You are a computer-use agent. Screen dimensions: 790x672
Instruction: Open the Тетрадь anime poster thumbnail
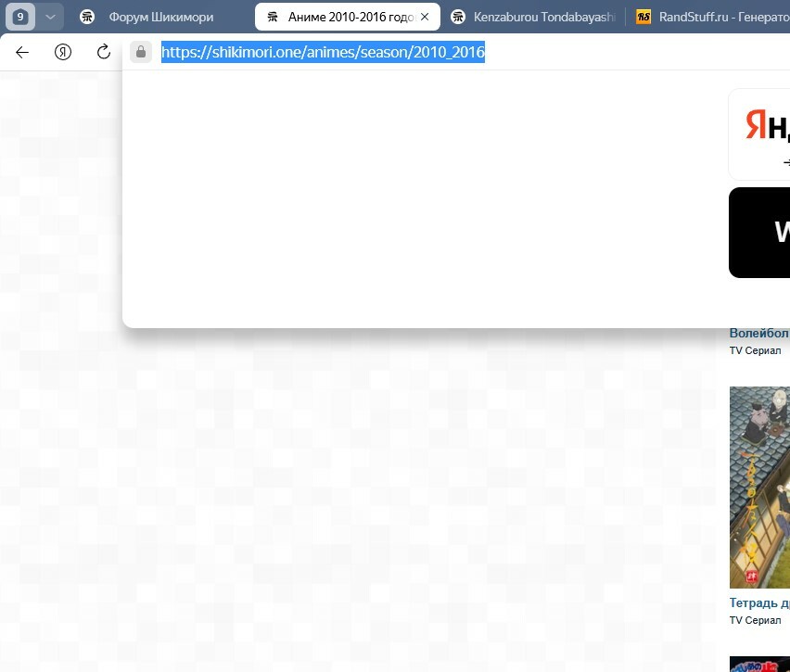[759, 487]
